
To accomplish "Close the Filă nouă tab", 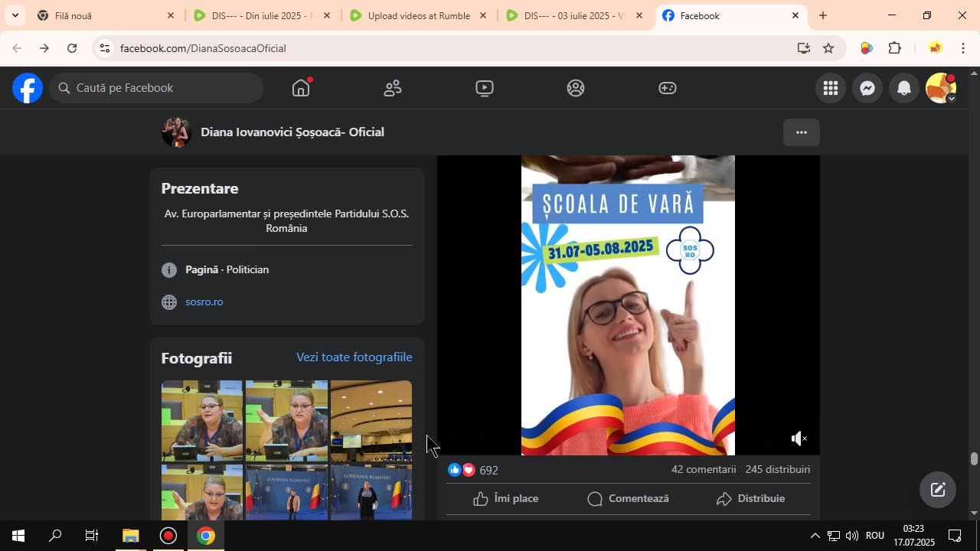I will (171, 15).
